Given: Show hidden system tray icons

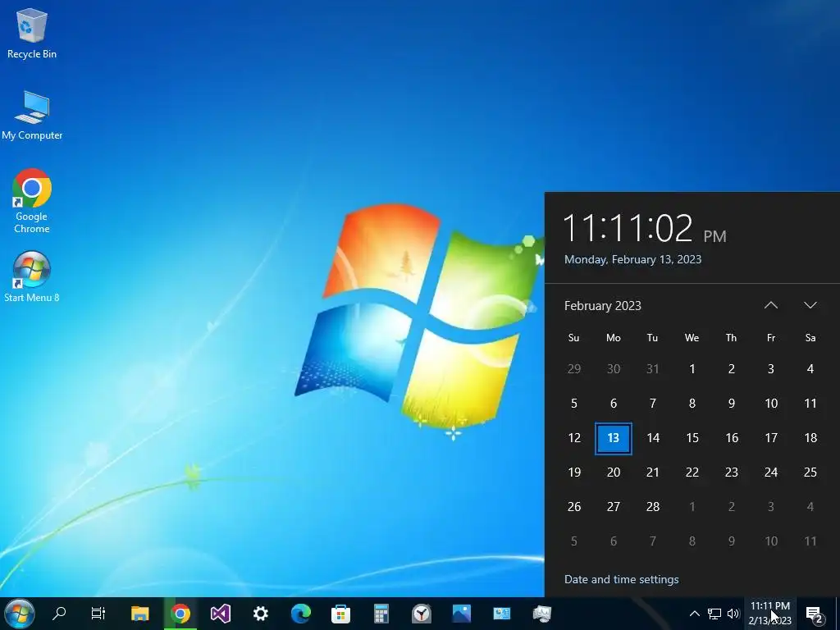Looking at the screenshot, I should 694,614.
